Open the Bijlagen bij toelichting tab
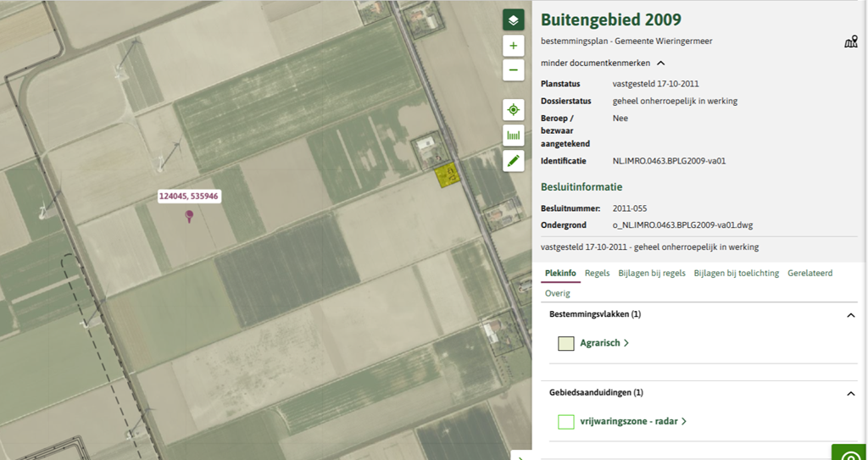 [x=736, y=273]
